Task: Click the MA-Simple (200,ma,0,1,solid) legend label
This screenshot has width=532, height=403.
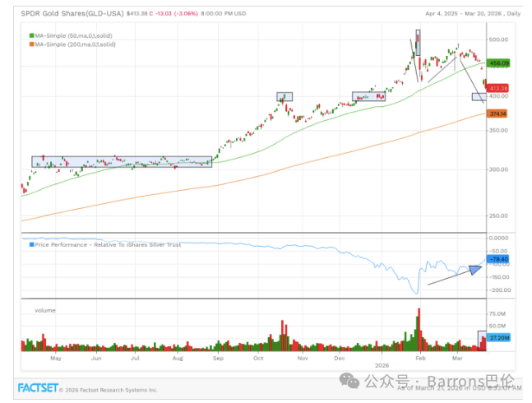Action: click(76, 44)
